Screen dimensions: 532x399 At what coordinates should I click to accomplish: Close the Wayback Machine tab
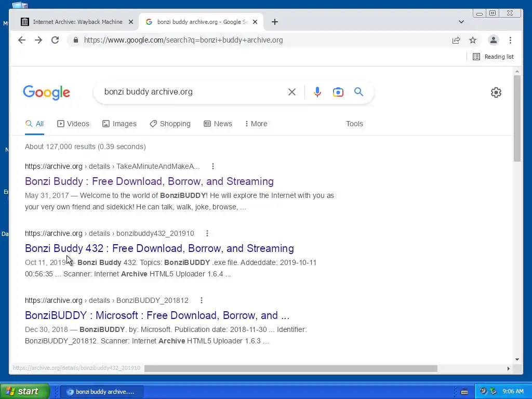pyautogui.click(x=130, y=22)
